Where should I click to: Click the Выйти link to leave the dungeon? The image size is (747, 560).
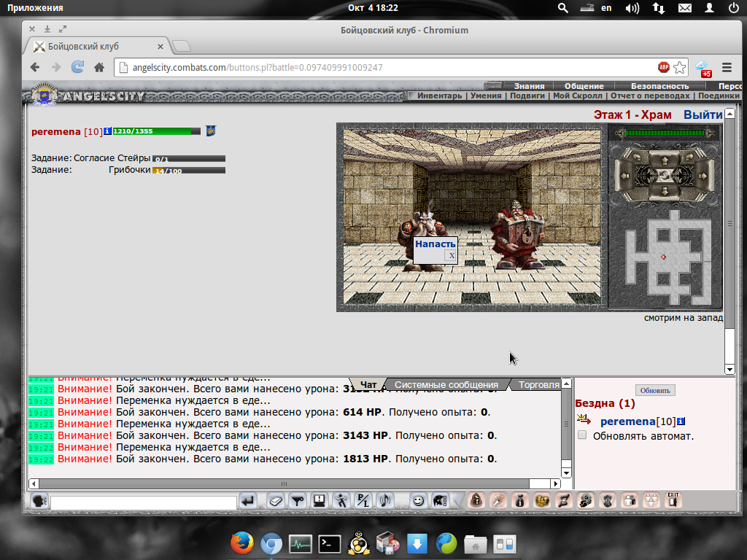coord(703,114)
